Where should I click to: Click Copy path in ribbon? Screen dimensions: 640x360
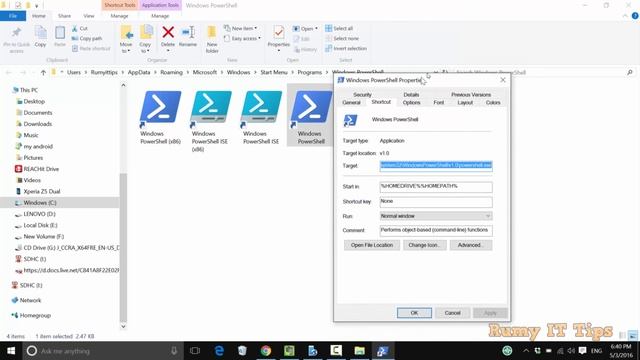pyautogui.click(x=87, y=38)
